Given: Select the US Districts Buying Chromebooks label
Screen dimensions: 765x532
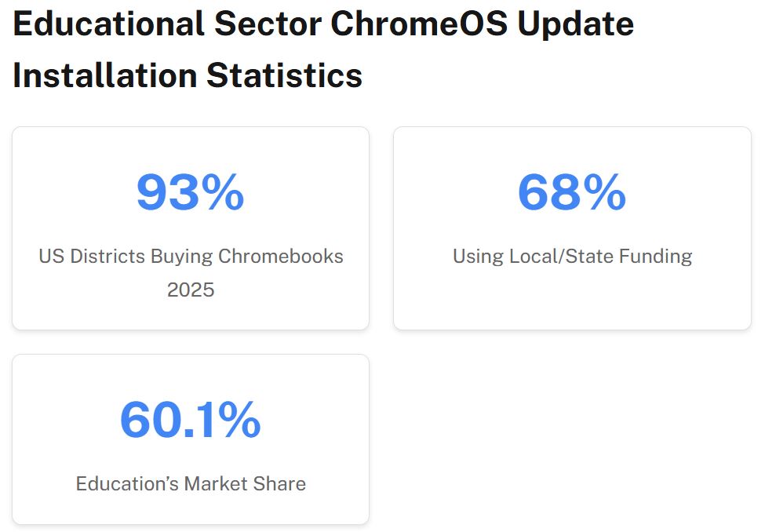Looking at the screenshot, I should [191, 257].
